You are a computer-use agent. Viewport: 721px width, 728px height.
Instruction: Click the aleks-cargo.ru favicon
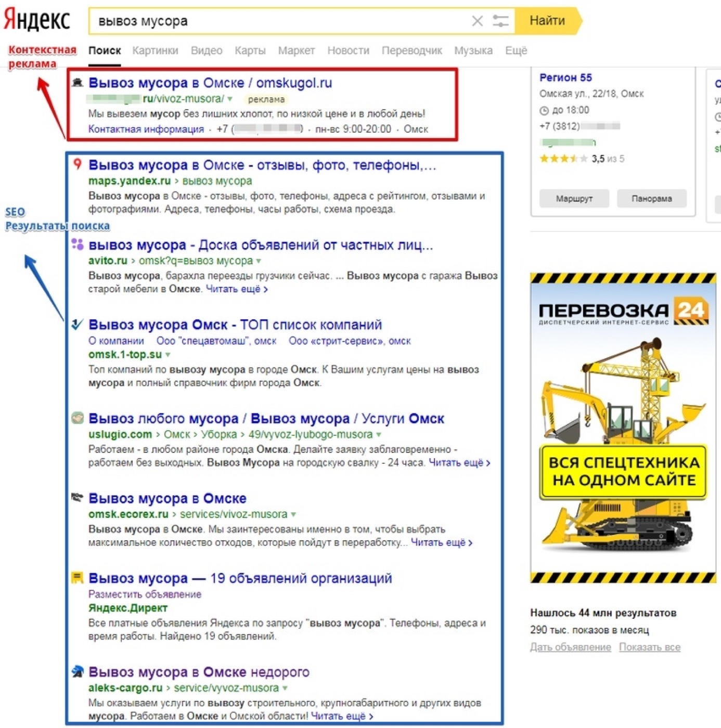[x=78, y=671]
